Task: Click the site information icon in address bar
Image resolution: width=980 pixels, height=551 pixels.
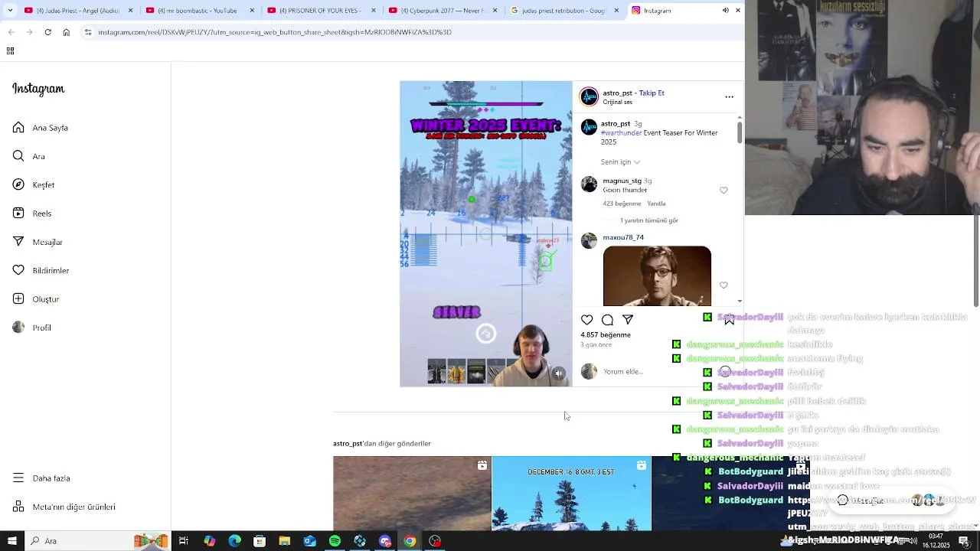Action: pos(88,32)
